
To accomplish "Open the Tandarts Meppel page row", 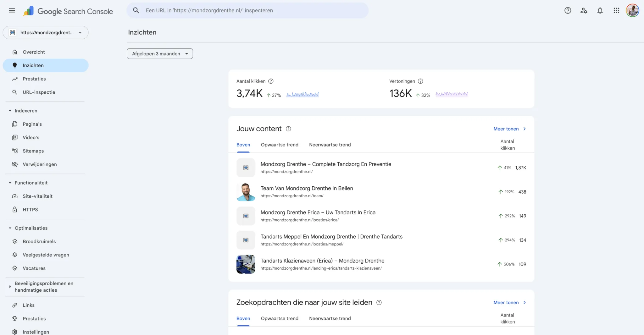I will 381,240.
